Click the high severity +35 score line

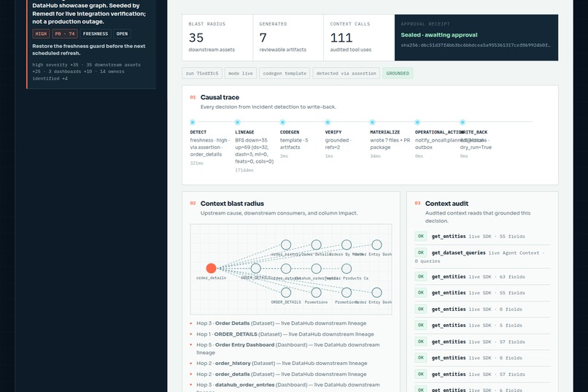pyautogui.click(x=86, y=72)
